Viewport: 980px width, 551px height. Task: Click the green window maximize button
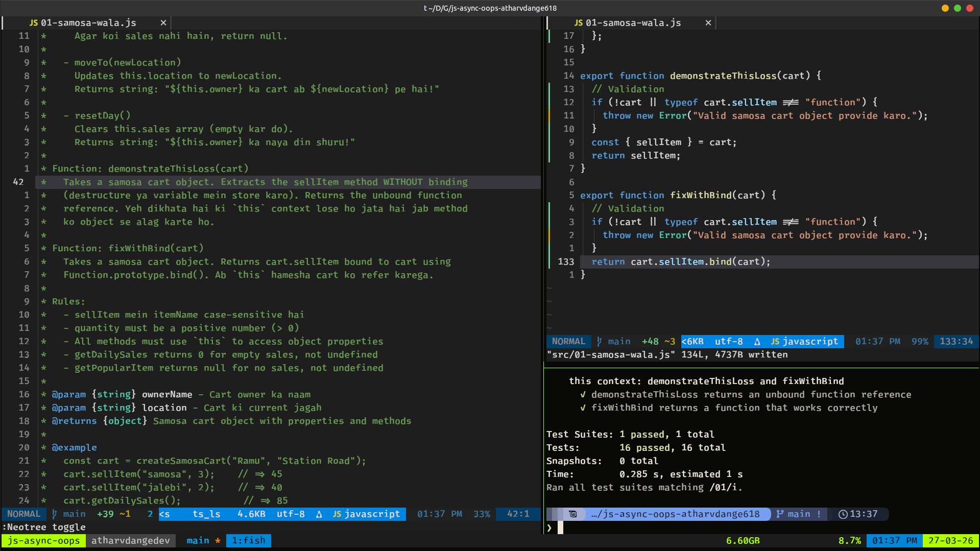coord(957,8)
